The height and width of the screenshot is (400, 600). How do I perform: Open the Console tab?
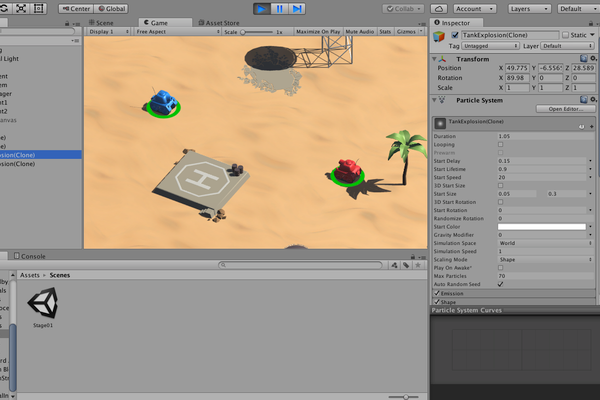click(29, 256)
